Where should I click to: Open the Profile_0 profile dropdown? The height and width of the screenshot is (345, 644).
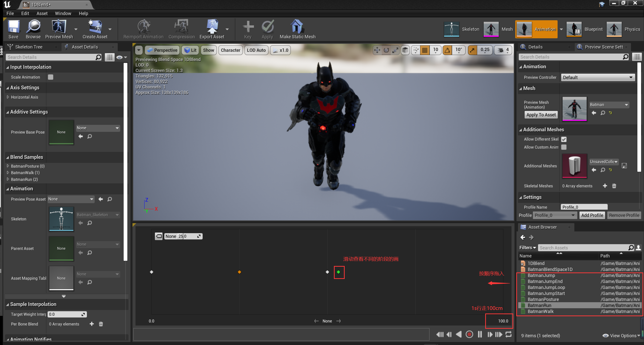click(x=555, y=215)
